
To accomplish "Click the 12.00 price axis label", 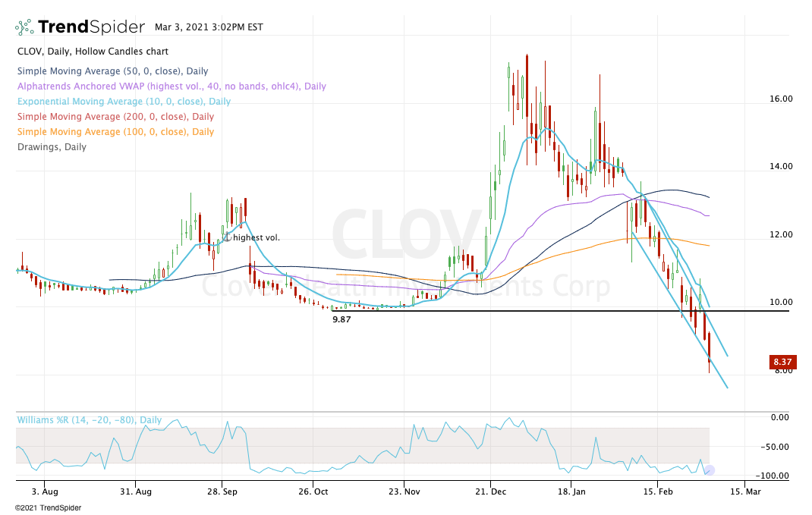I will pyautogui.click(x=780, y=234).
